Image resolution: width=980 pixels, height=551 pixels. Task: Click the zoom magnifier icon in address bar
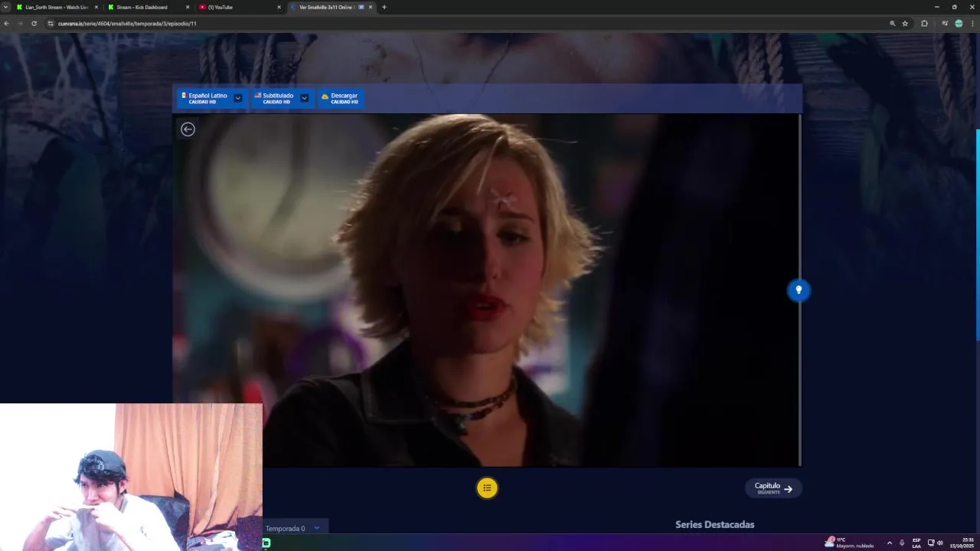892,24
